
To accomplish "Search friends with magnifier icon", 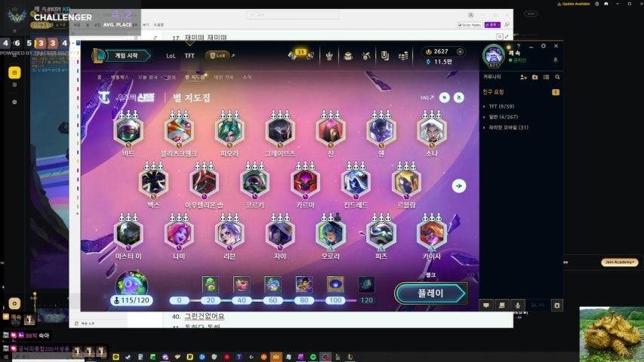I will pyautogui.click(x=557, y=77).
